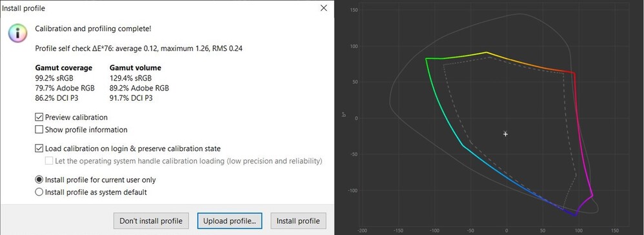Screen dimensions: 644x235
Task: Click the 79.7% Adobe RGB coverage value
Action: coord(65,88)
